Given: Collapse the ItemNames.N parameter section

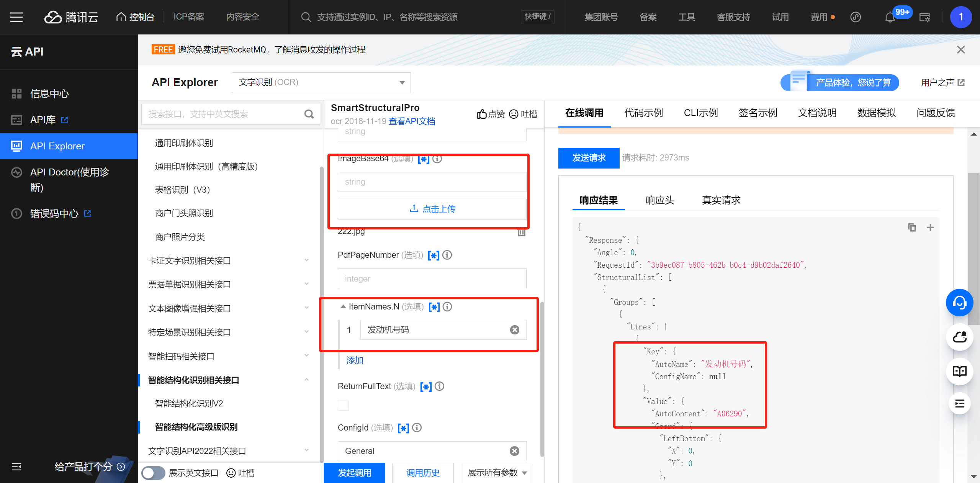Looking at the screenshot, I should (343, 306).
